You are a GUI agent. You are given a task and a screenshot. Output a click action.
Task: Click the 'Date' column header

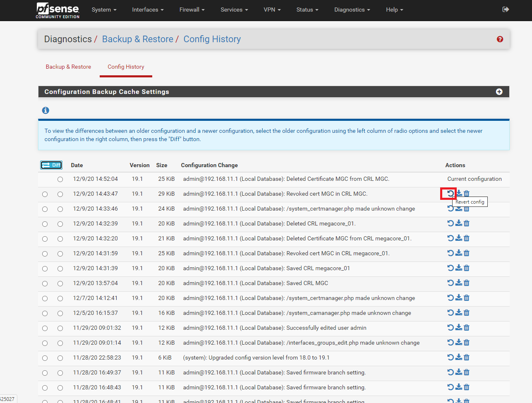click(77, 165)
